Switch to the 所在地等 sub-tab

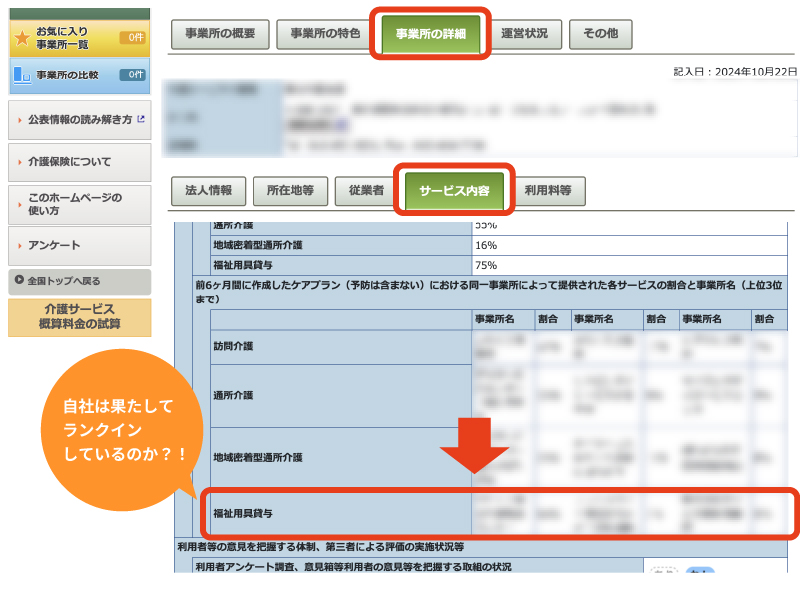click(290, 190)
